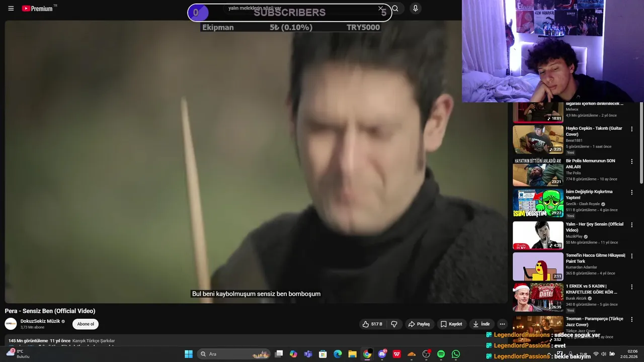This screenshot has height=362, width=644.
Task: Open menu for Teoman Paramparça video
Action: [x=632, y=320]
